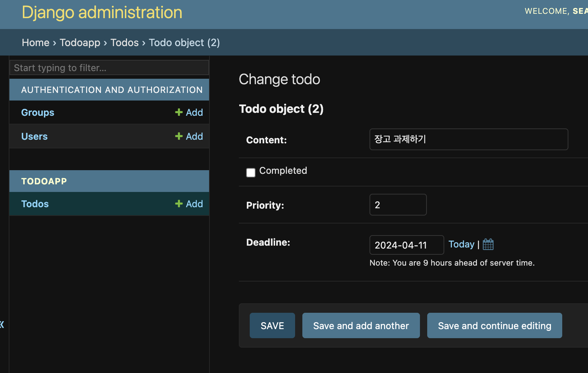This screenshot has width=588, height=373.
Task: Open Todos in the sidebar
Action: coord(35,204)
